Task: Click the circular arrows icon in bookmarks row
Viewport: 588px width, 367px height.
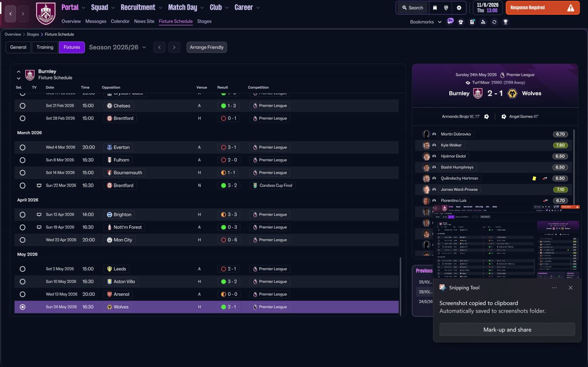Action: pos(494,22)
